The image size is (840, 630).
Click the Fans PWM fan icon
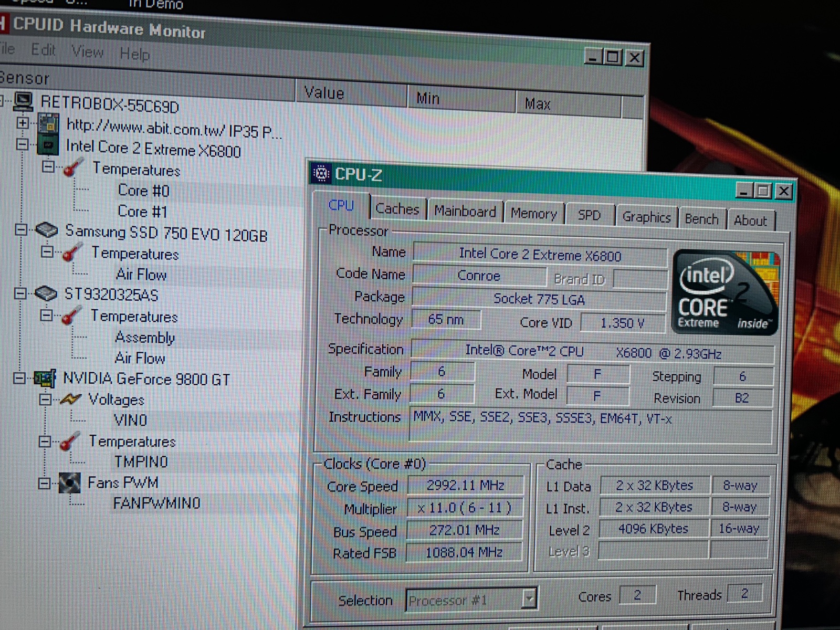click(69, 482)
